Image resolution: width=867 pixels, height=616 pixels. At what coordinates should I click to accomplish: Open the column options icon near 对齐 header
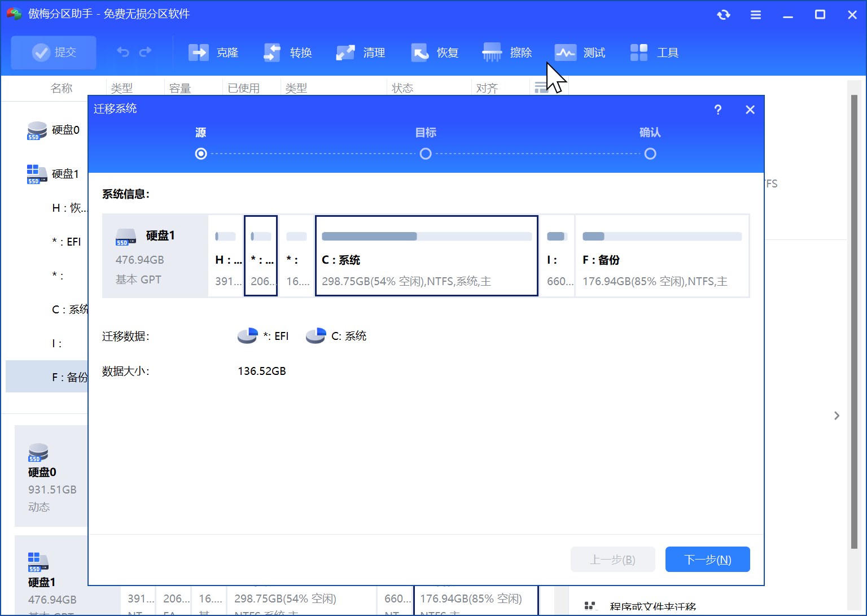(x=542, y=88)
